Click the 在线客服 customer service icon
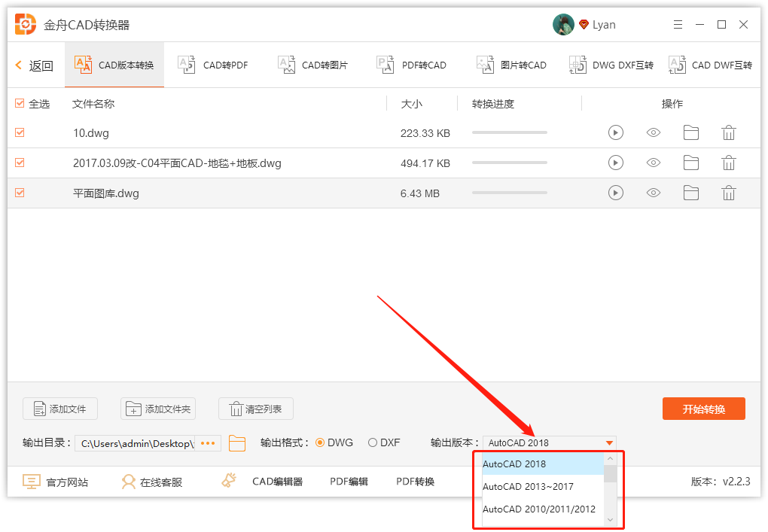Viewport: 768px width, 532px height. [130, 482]
